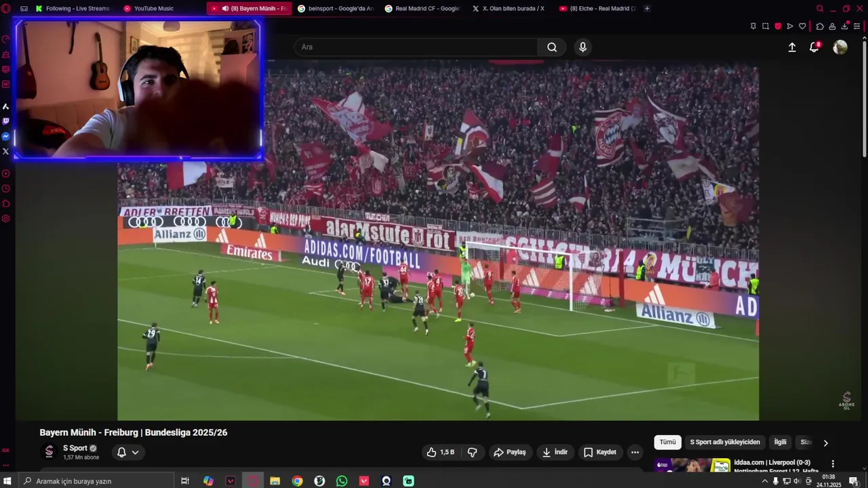Switch to the Real Madrid CF Google tab

click(422, 9)
